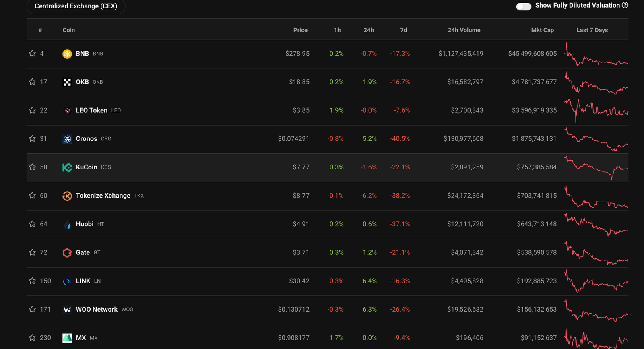Sort by Mkt Cap column
644x349 pixels.
(x=543, y=30)
